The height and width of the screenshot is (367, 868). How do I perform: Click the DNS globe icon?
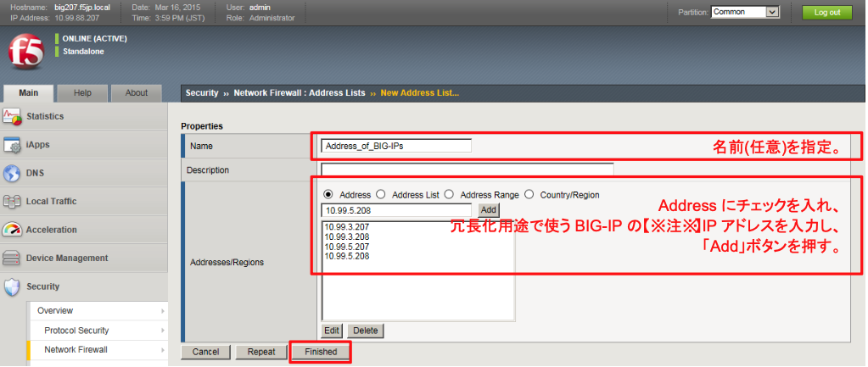[x=12, y=173]
